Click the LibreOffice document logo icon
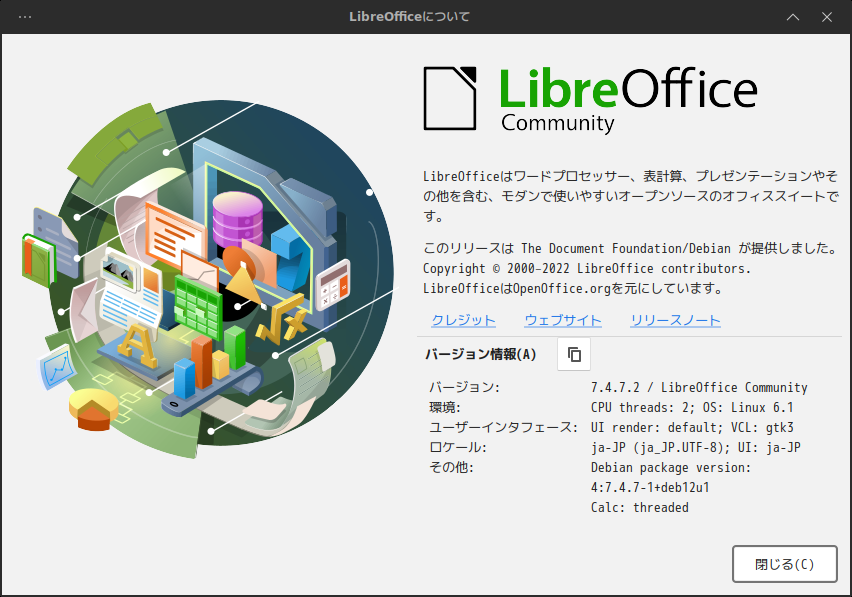The image size is (852, 597). pos(450,98)
